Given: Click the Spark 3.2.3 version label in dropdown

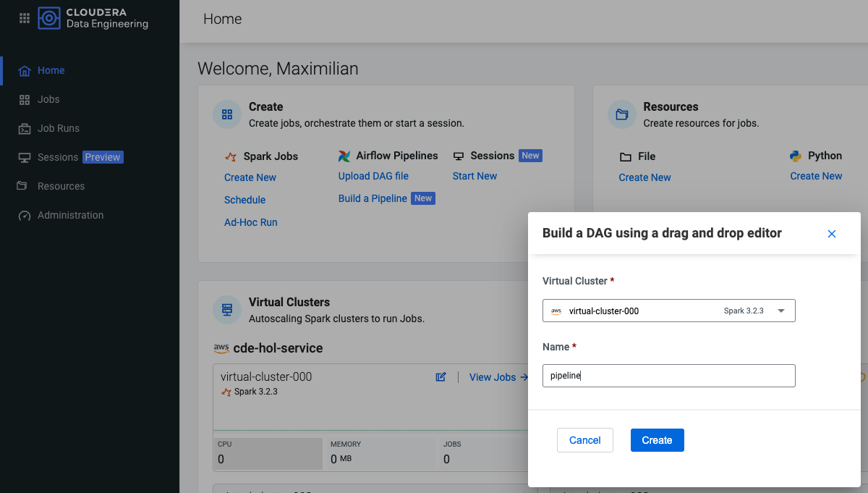Looking at the screenshot, I should pos(744,311).
